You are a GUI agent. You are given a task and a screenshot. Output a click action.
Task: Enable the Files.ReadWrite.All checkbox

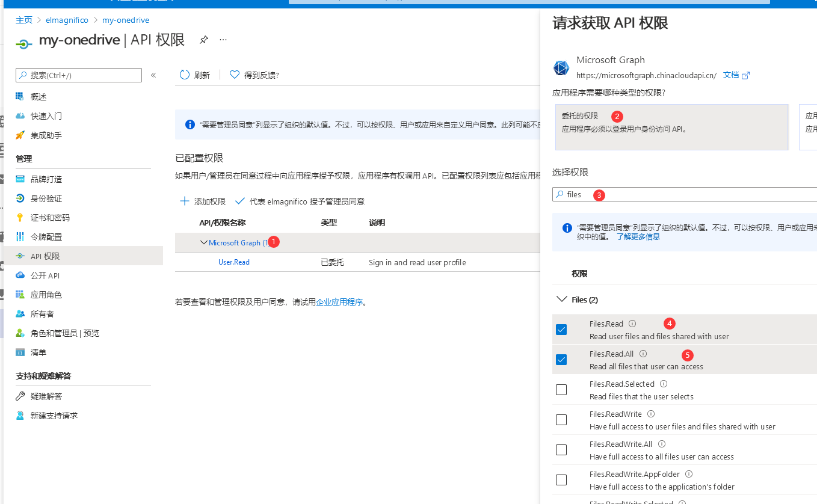click(x=561, y=450)
